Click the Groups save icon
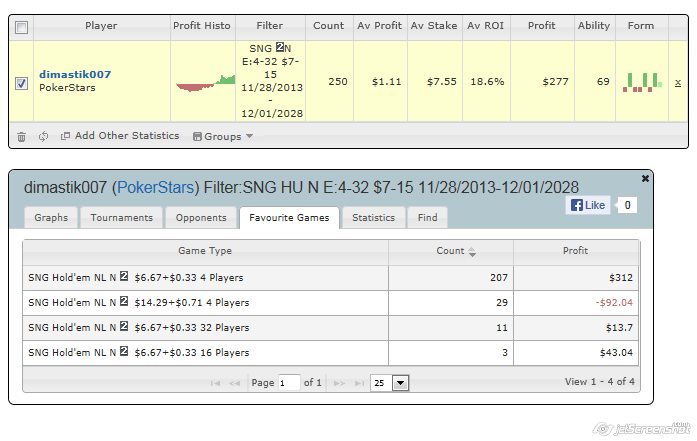The image size is (697, 441). [197, 136]
